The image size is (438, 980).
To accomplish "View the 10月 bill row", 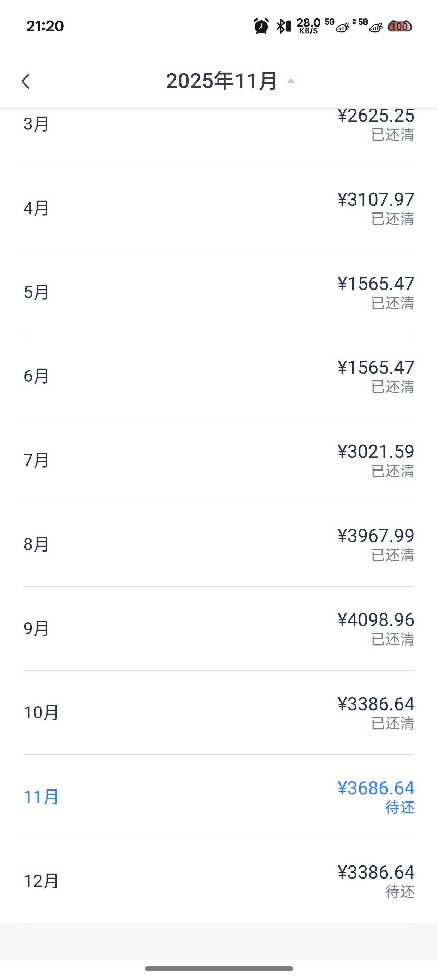I will (219, 713).
